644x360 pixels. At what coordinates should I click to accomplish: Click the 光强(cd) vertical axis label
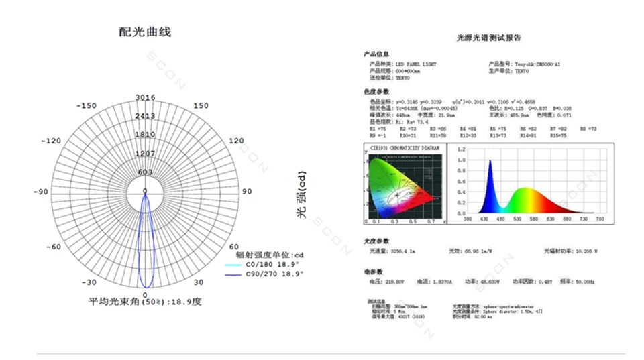tap(302, 194)
